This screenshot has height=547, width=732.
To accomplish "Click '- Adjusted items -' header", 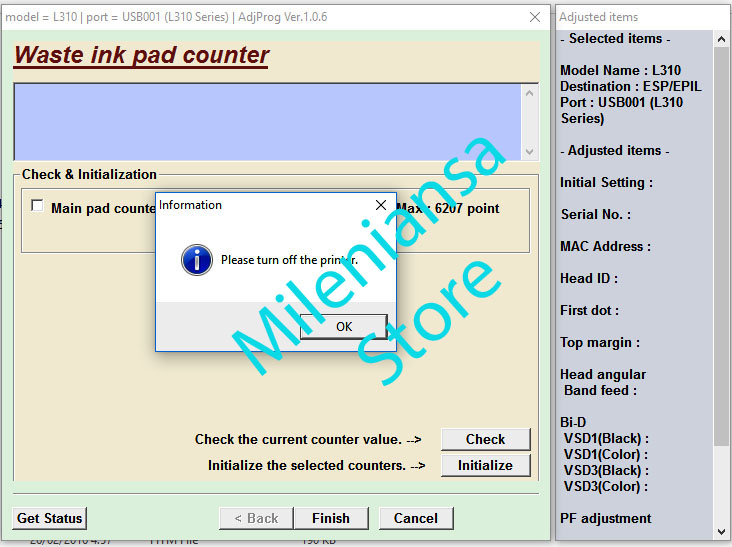I will 615,150.
